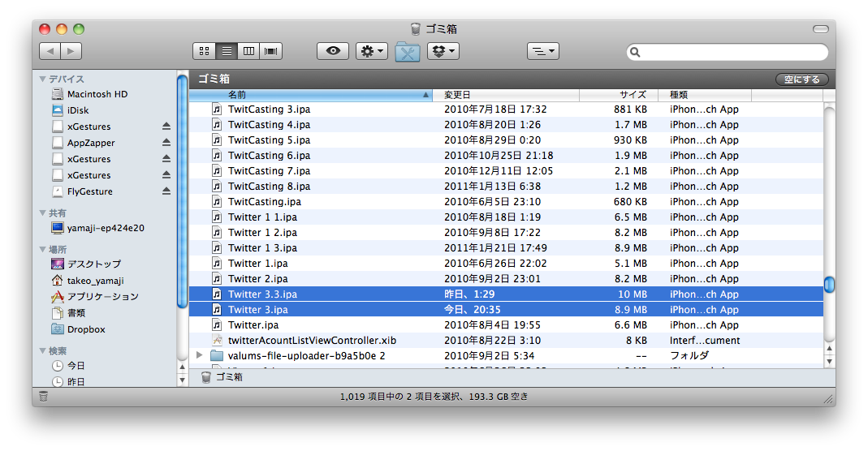Open Quick Look eye button
868x451 pixels.
pos(333,51)
